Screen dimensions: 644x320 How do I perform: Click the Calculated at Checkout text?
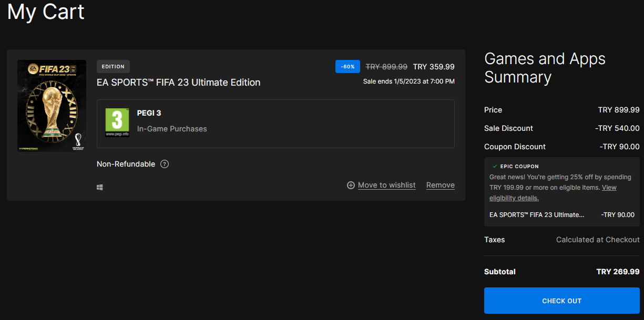point(598,240)
